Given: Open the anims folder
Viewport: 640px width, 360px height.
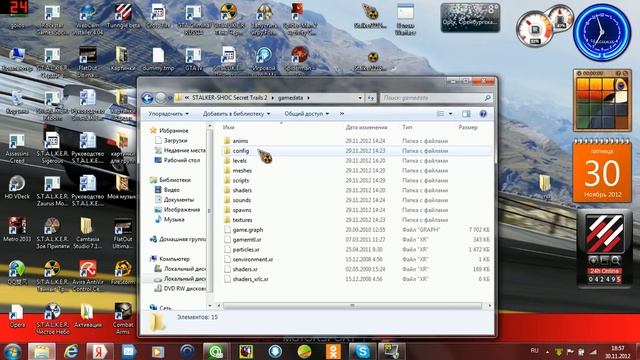Looking at the screenshot, I should coord(240,141).
